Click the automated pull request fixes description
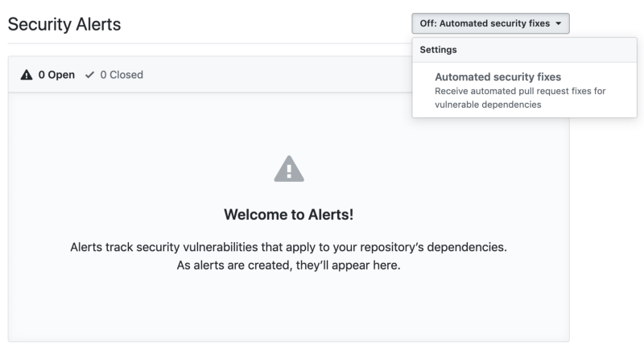Image resolution: width=644 pixels, height=354 pixels. point(520,97)
